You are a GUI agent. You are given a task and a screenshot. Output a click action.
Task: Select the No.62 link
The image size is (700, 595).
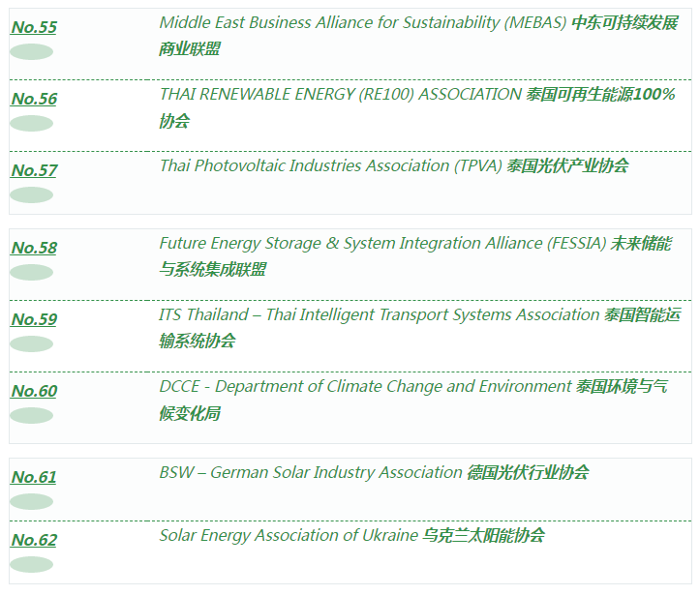point(34,540)
